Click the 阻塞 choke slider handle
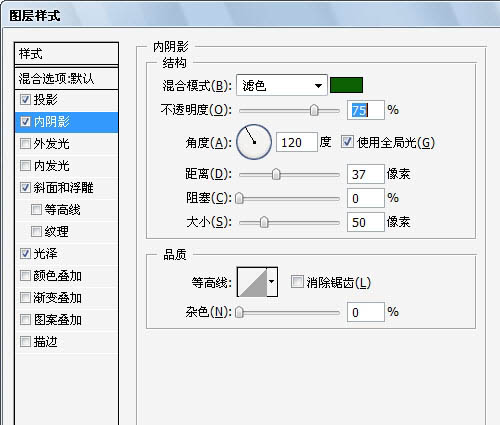The width and height of the screenshot is (500, 425). (239, 198)
